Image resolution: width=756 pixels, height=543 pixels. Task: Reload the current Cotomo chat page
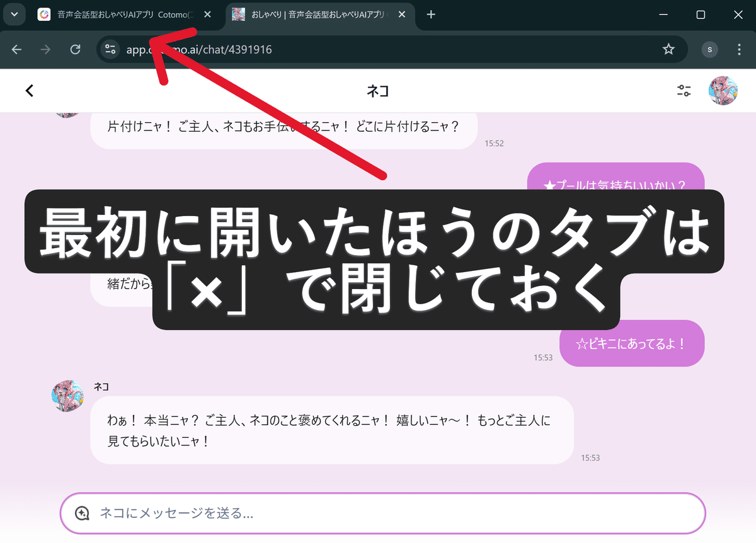coord(75,49)
